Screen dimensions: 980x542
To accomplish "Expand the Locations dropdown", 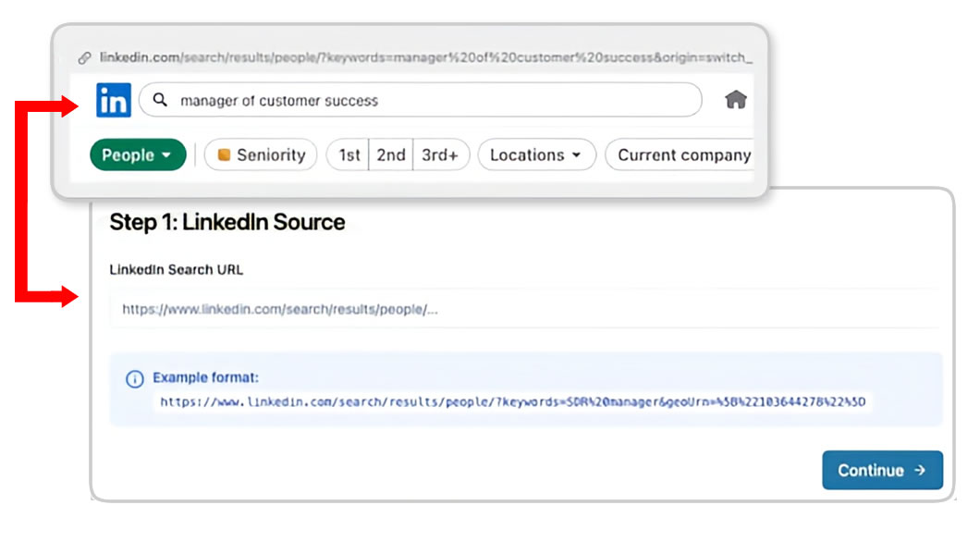I will coord(535,155).
